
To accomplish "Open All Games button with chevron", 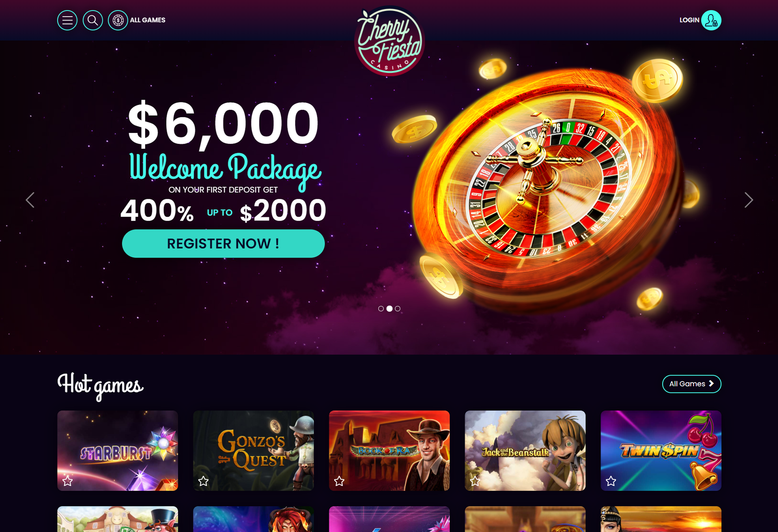I will pos(692,384).
